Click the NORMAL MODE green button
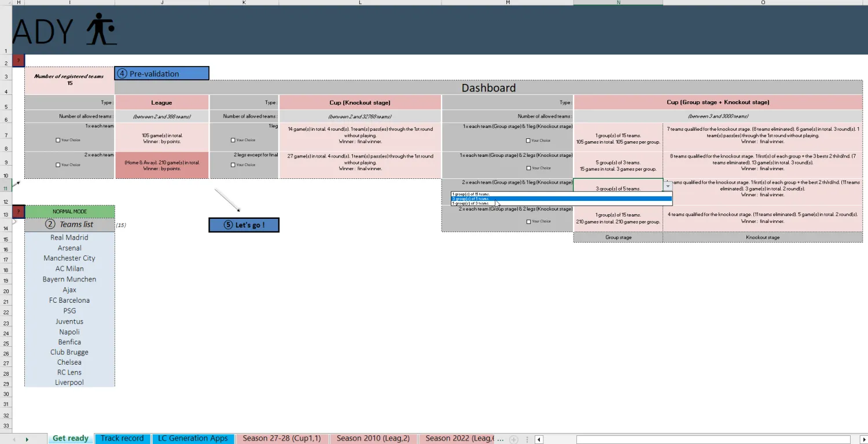The image size is (868, 444). (69, 211)
